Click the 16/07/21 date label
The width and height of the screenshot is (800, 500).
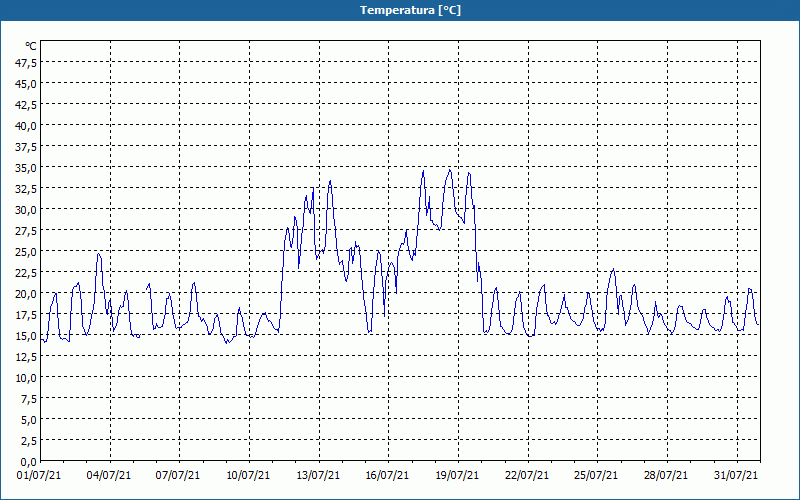coord(387,476)
